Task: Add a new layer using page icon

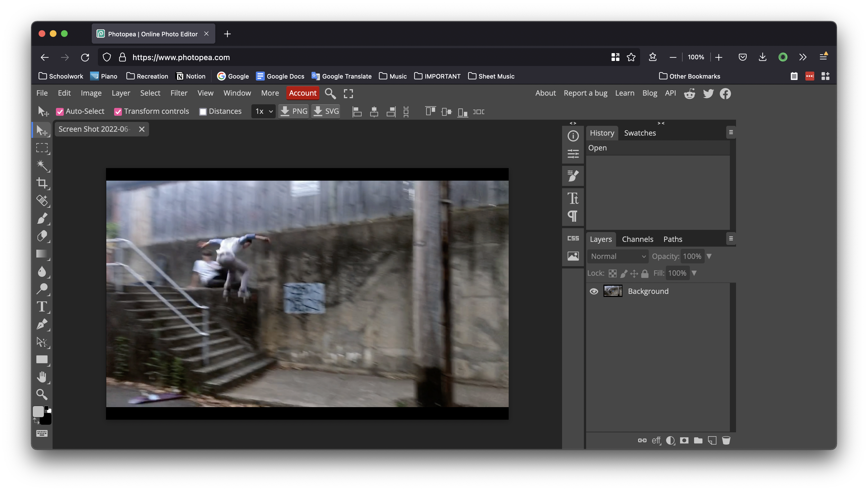Action: point(712,440)
